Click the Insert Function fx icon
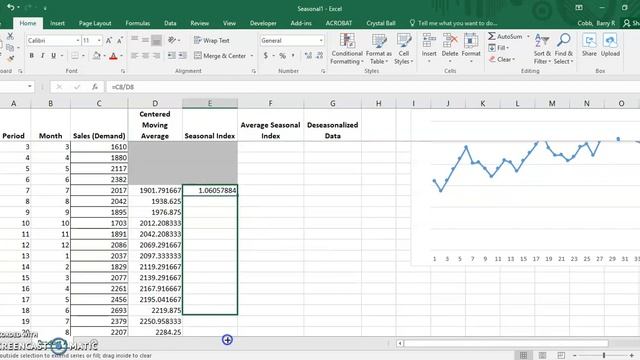Image resolution: width=640 pixels, height=360 pixels. pyautogui.click(x=95, y=87)
